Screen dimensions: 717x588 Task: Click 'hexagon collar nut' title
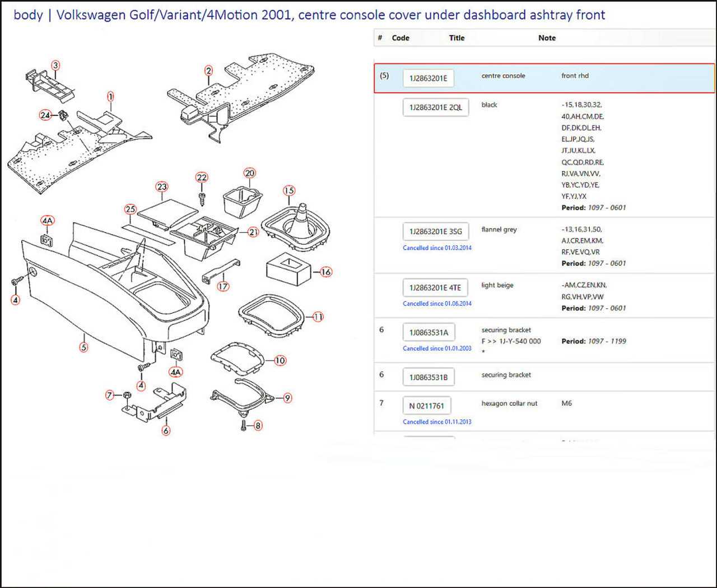[x=509, y=404]
